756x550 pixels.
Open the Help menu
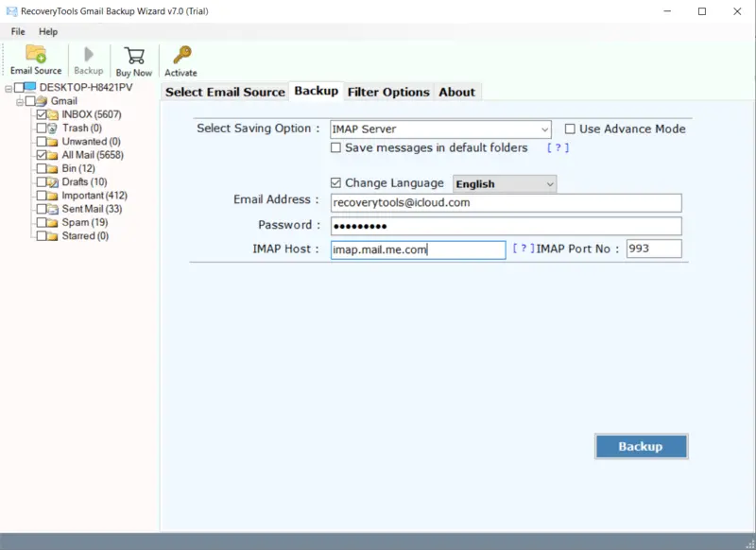coord(47,31)
